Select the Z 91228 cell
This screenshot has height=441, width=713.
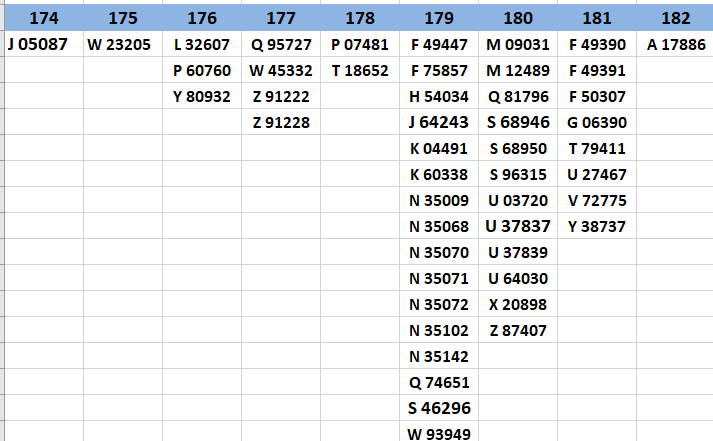(x=281, y=122)
